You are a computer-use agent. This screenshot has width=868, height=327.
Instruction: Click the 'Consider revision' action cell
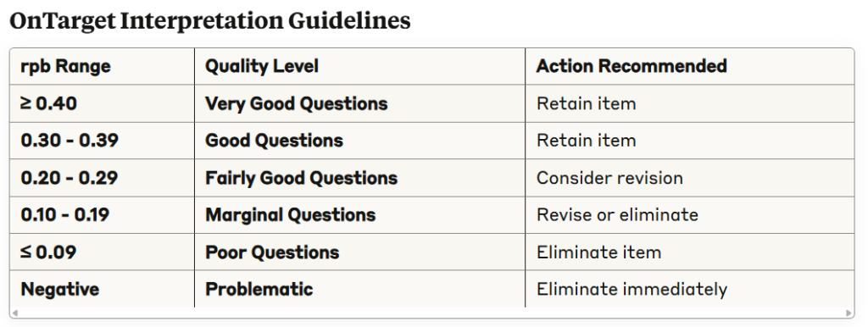pyautogui.click(x=690, y=178)
